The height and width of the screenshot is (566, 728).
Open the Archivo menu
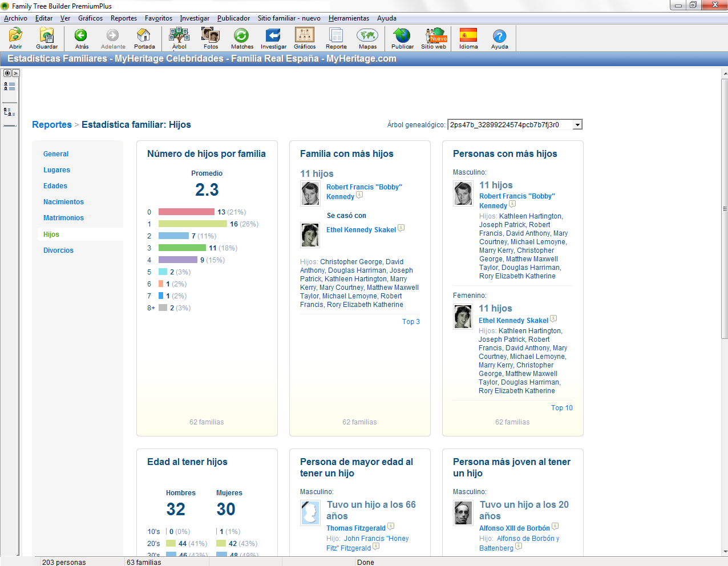pos(15,18)
